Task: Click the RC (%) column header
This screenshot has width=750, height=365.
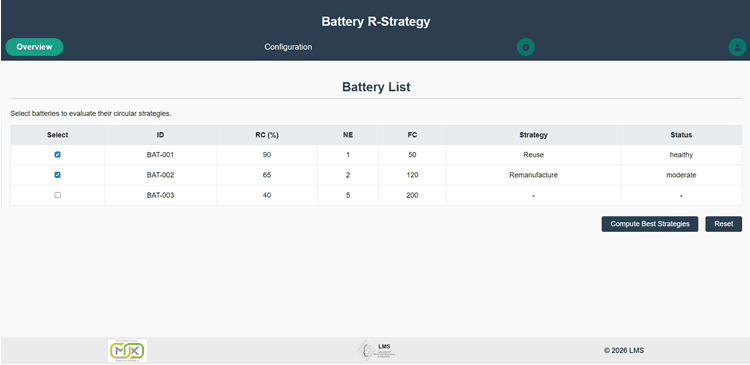Action: tap(267, 135)
